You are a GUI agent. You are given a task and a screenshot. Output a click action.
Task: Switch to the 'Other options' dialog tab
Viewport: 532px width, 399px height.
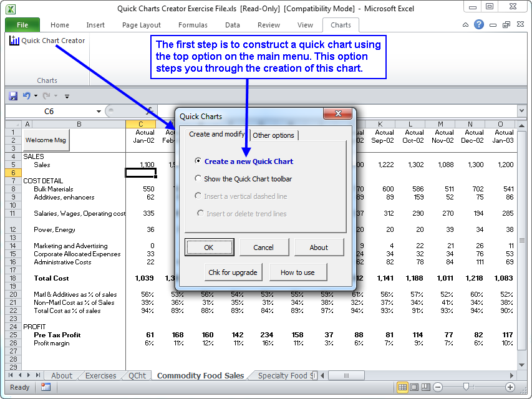point(274,135)
